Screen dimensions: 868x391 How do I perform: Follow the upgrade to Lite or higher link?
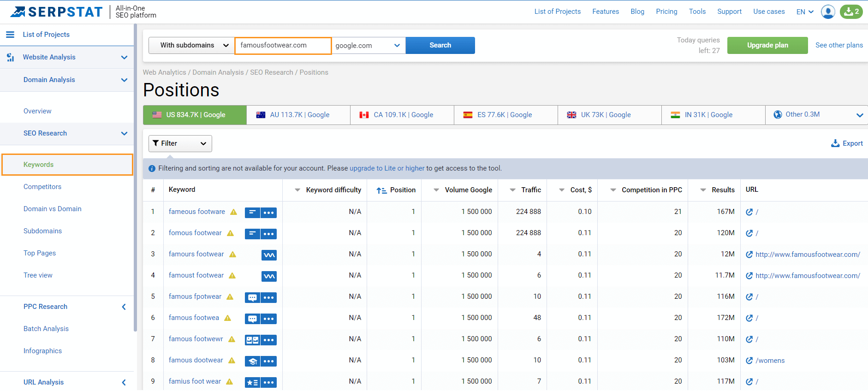pyautogui.click(x=387, y=168)
